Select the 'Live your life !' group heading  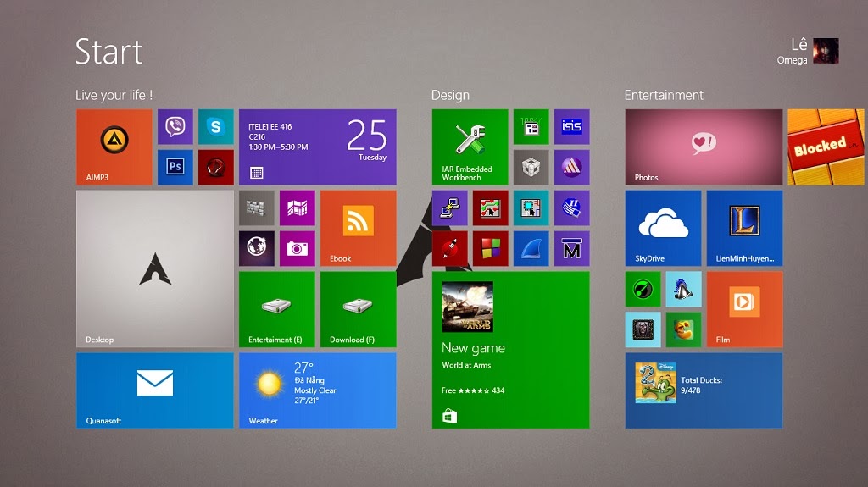(114, 95)
